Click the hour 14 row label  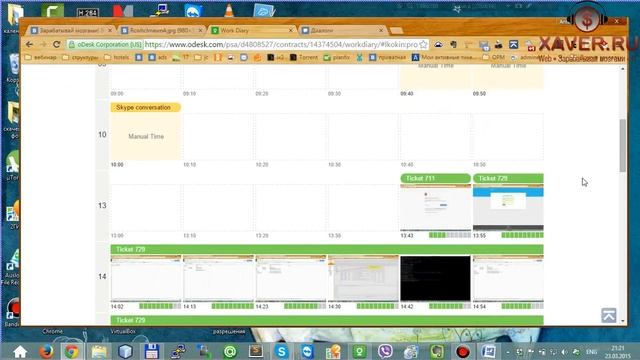(x=102, y=276)
